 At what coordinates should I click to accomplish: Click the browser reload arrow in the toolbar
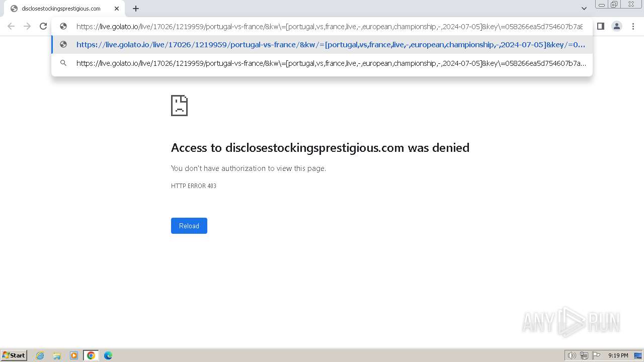pyautogui.click(x=43, y=26)
